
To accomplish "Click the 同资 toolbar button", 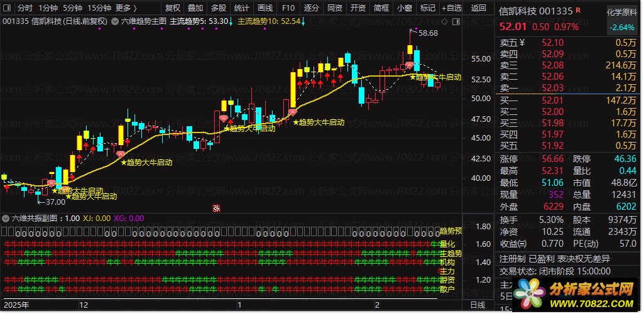I will click(335, 8).
